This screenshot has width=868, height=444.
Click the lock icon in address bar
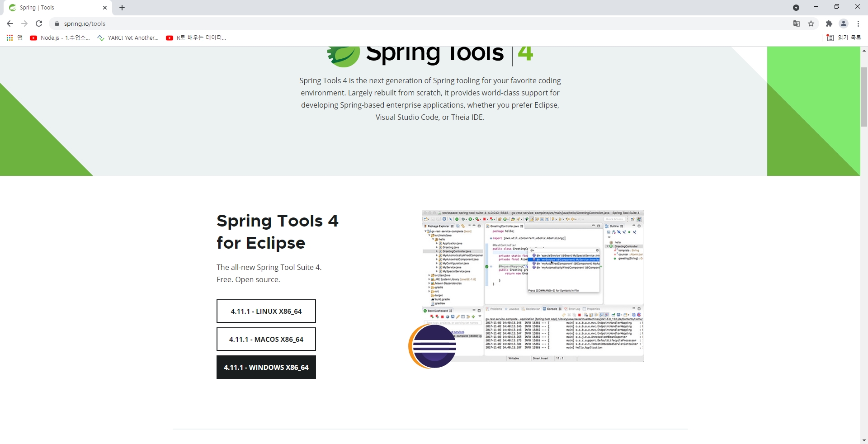[x=57, y=24]
